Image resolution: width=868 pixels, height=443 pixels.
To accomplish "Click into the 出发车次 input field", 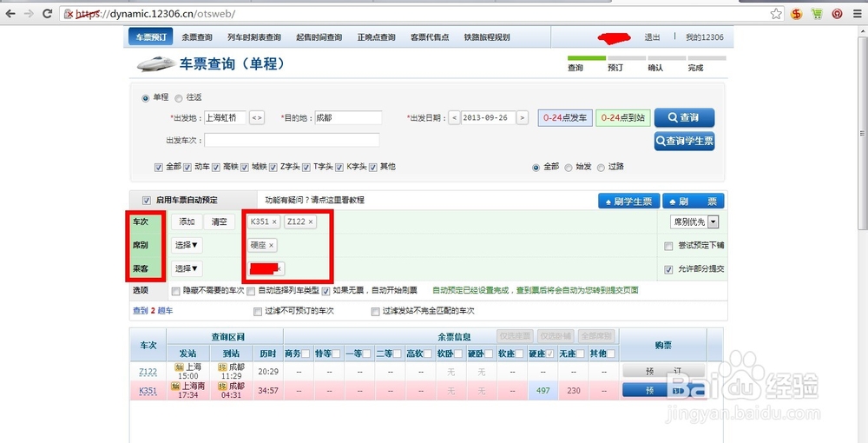I will [x=292, y=140].
